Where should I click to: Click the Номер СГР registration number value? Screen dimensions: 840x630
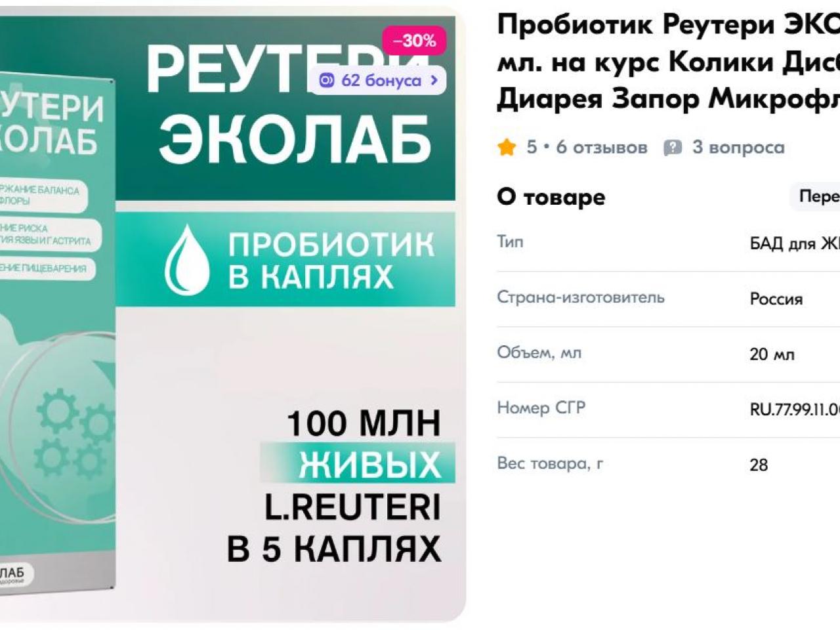[795, 409]
